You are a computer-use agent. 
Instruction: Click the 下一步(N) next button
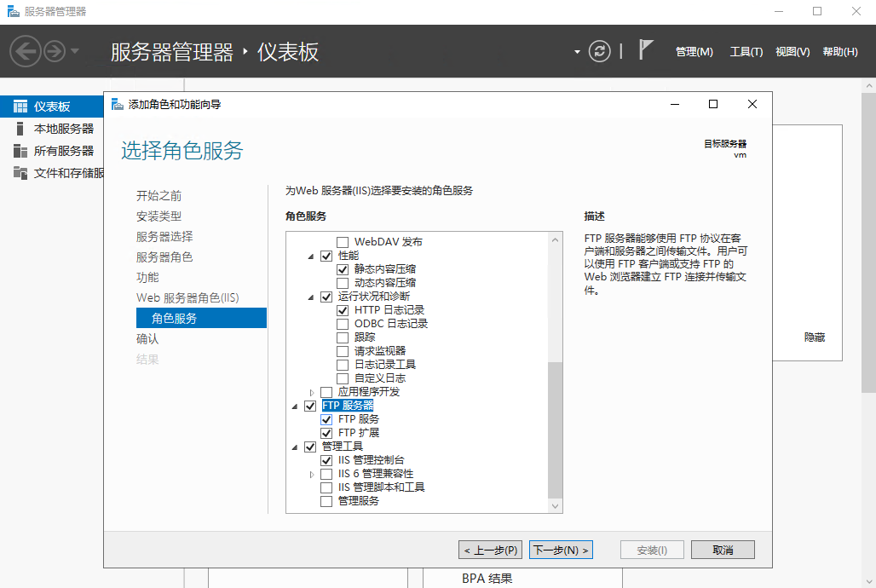tap(560, 550)
